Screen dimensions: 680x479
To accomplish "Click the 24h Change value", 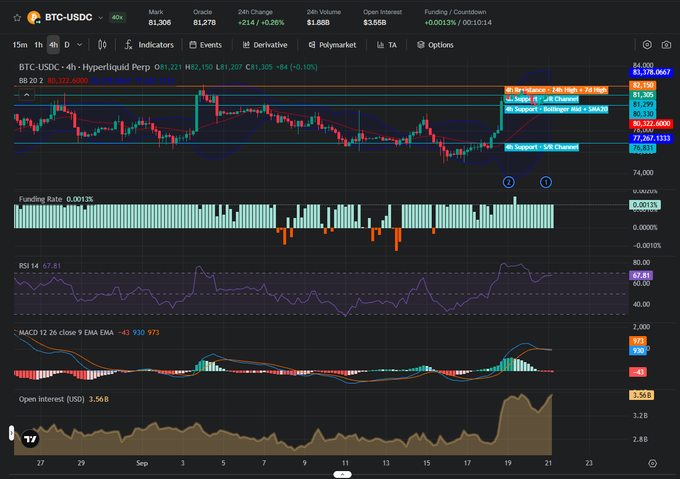I will [x=261, y=23].
